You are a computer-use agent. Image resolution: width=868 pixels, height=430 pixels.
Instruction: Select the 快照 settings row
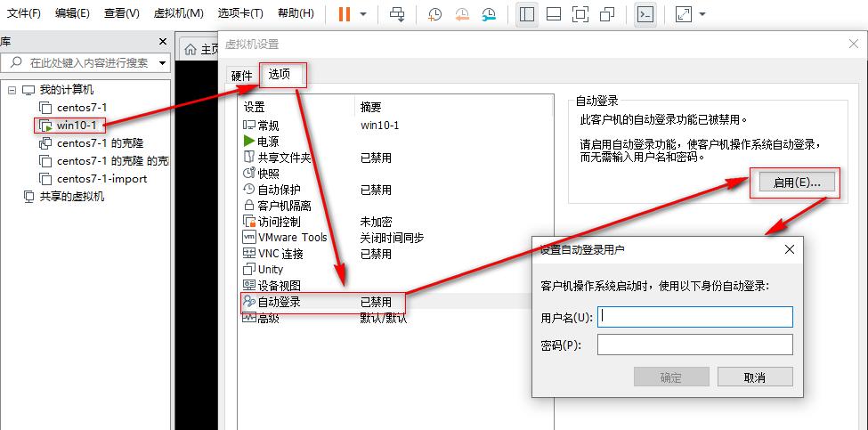[395, 174]
